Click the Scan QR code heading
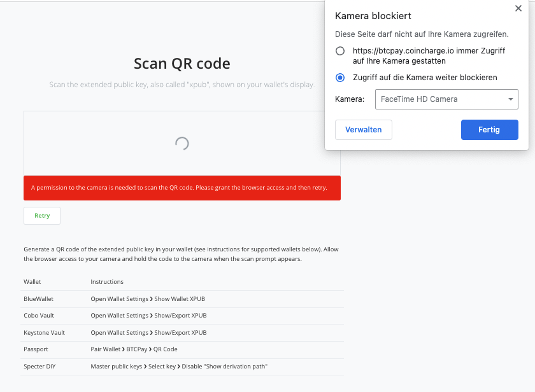Viewport: 535px width, 392px height. 182,64
